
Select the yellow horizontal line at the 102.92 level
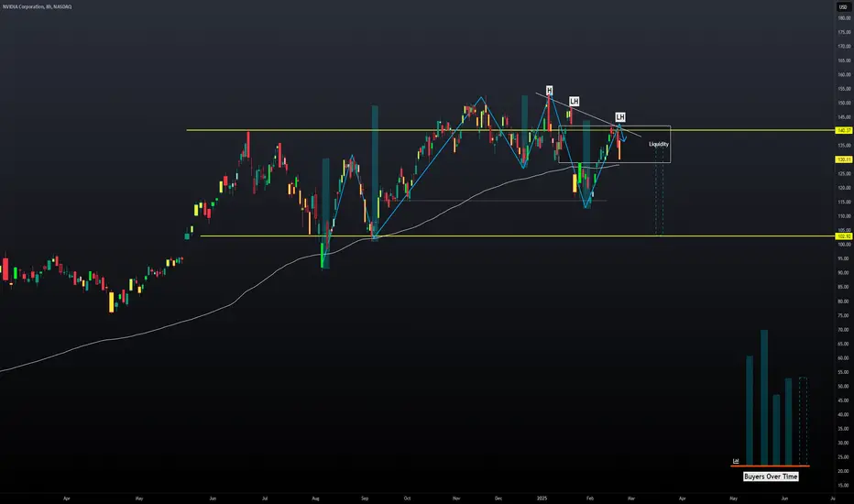(518, 236)
